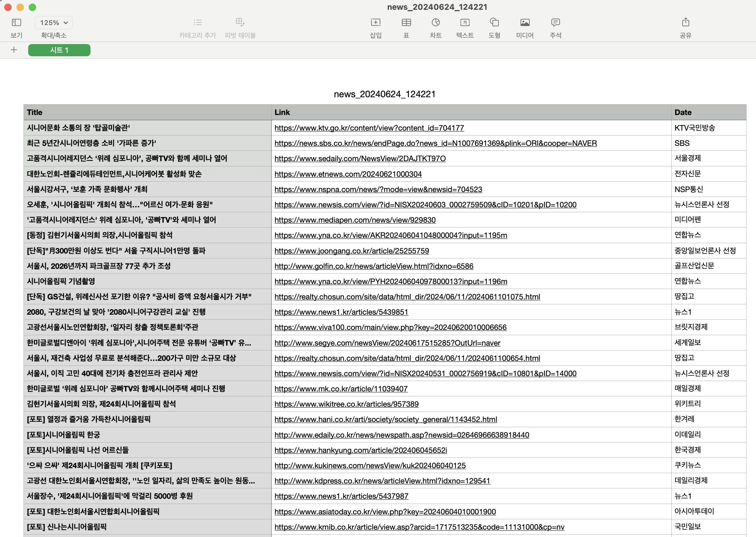756x537 pixels.
Task: Open the Insert (삽입) toolbar menu
Action: tap(375, 23)
